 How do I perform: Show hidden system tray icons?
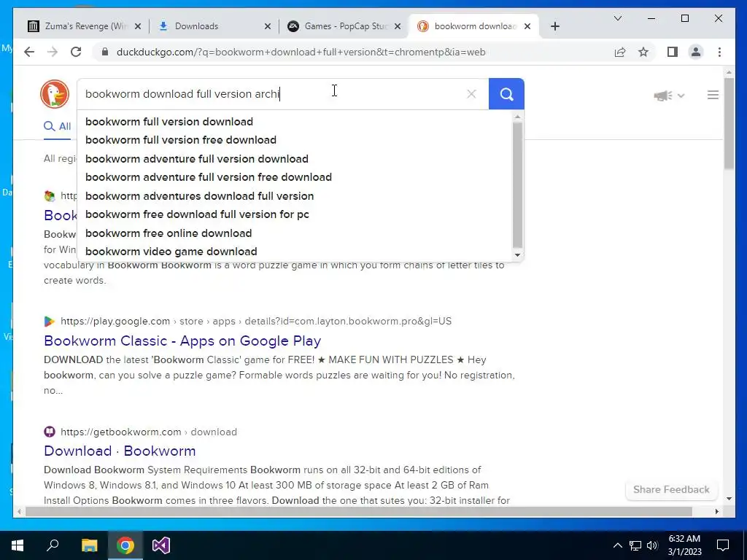coord(617,545)
